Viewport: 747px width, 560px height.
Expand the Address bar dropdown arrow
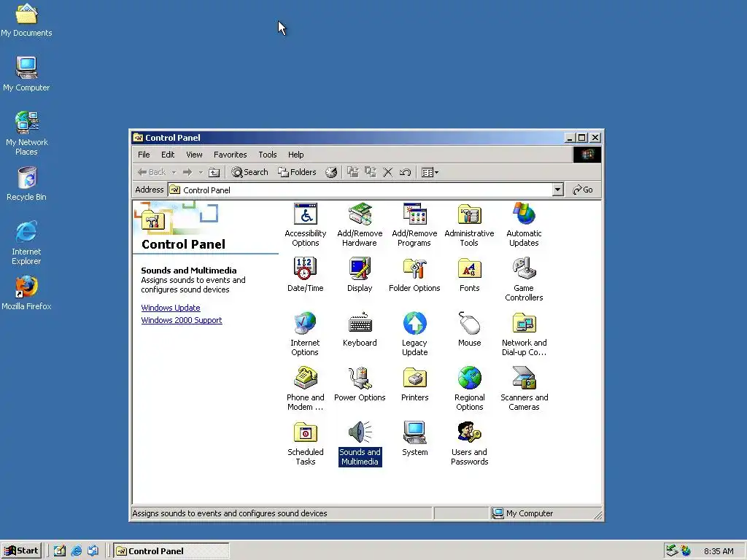[x=558, y=190]
